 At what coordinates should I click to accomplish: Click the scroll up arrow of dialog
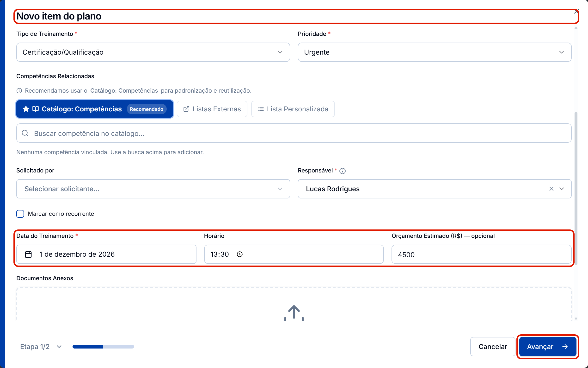tap(576, 28)
